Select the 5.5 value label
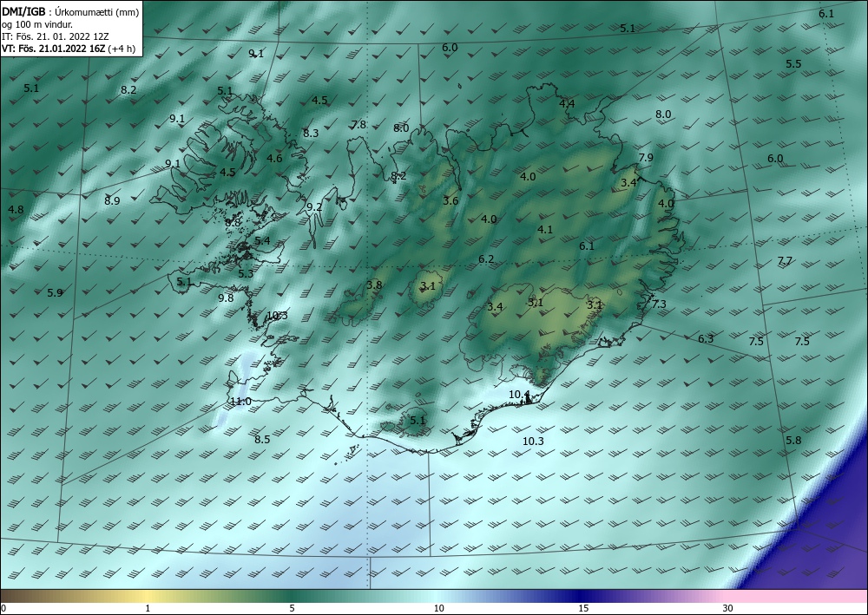The width and height of the screenshot is (868, 615). (x=793, y=64)
